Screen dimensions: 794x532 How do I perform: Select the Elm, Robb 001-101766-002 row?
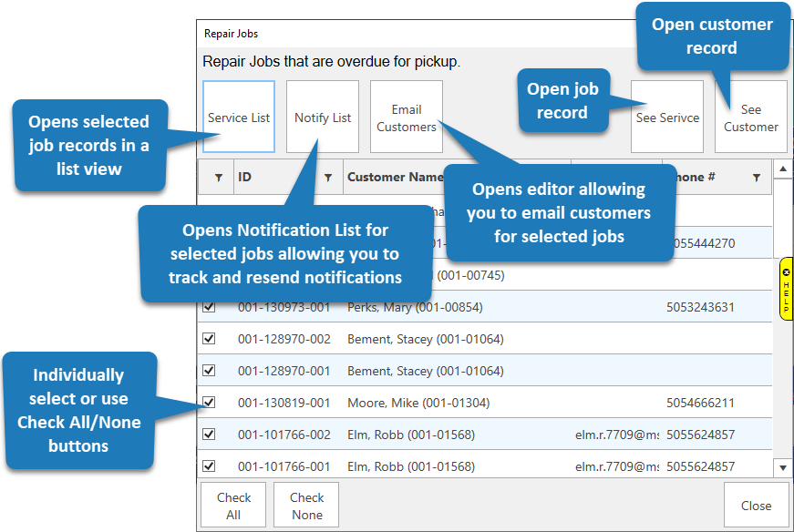point(410,435)
